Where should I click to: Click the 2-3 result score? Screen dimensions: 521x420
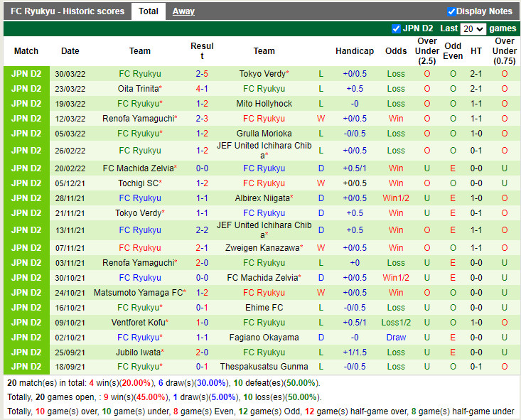click(202, 119)
